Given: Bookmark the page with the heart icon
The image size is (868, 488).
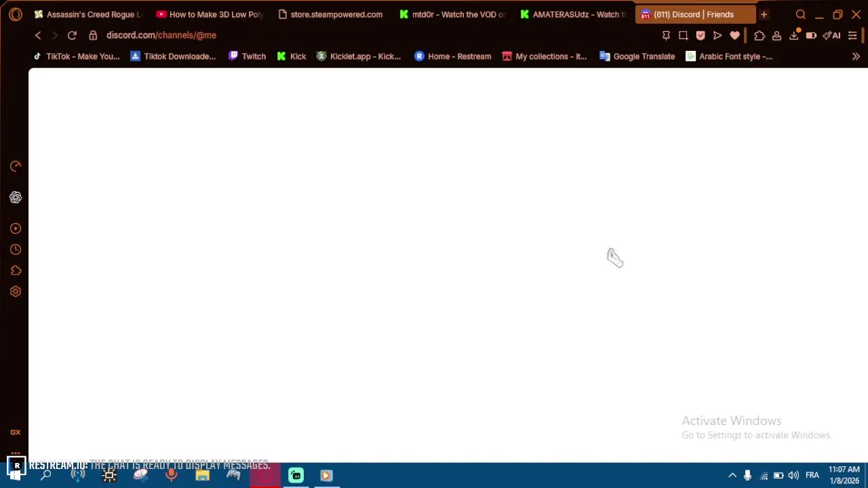Looking at the screenshot, I should [735, 35].
